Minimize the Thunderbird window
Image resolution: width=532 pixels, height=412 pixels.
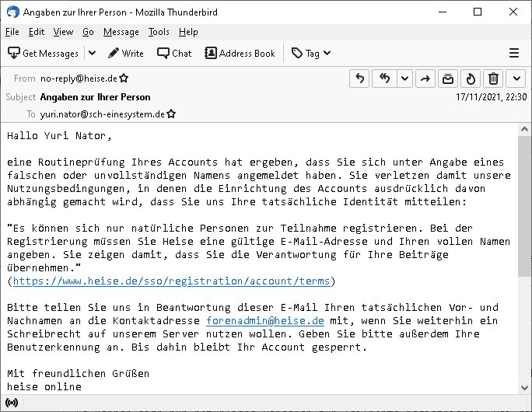tap(443, 12)
